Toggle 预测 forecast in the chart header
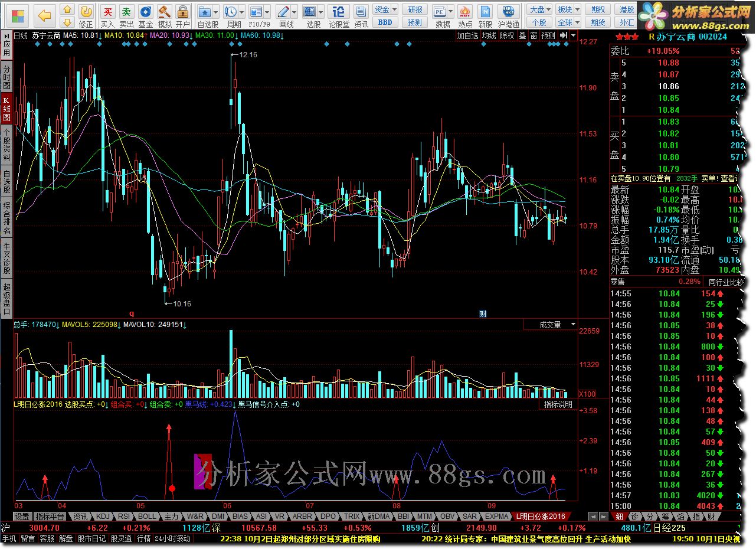 pyautogui.click(x=548, y=35)
